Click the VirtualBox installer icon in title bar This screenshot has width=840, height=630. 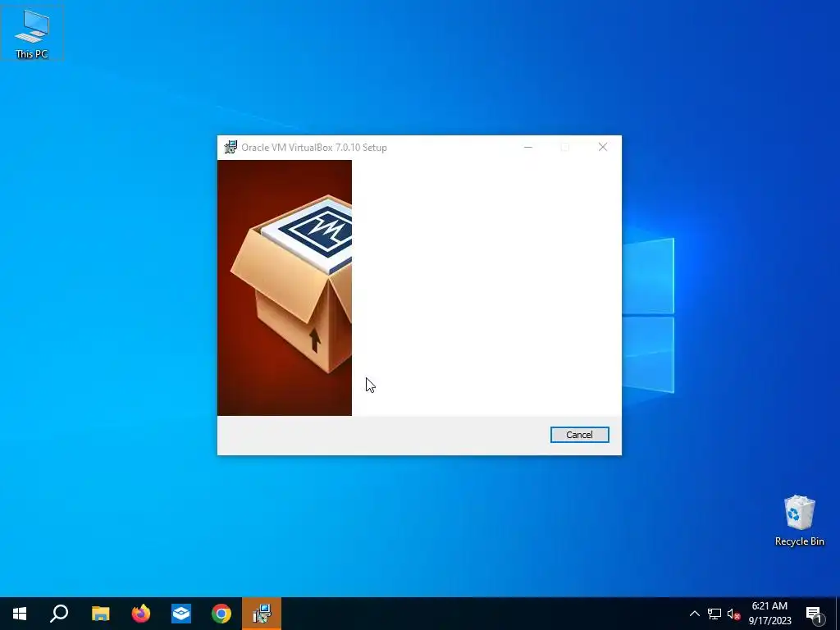tap(231, 147)
